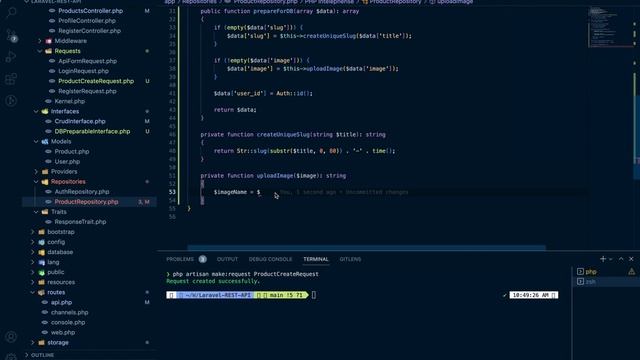Switch to the Problems tab

click(x=180, y=259)
